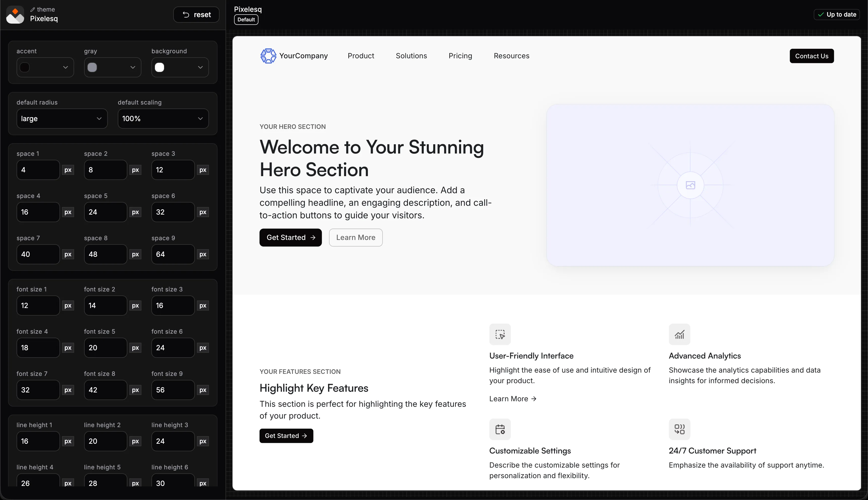Open the Product nav menu item

click(x=360, y=56)
